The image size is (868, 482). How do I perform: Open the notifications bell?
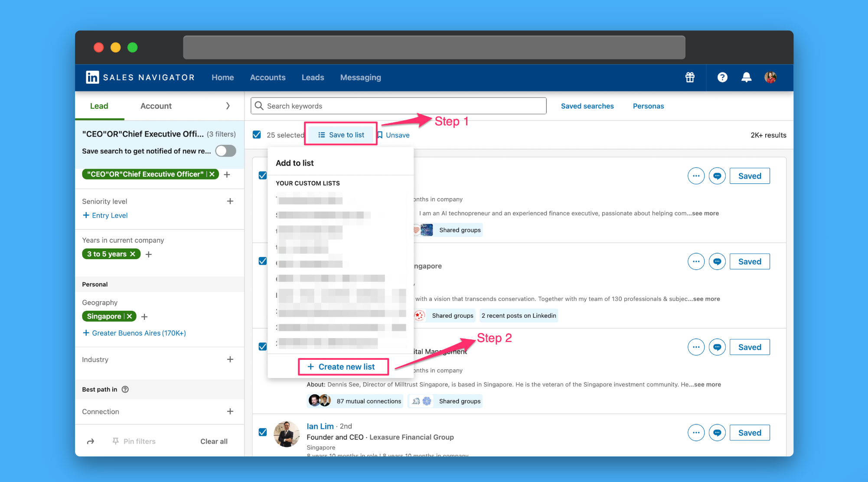click(746, 77)
